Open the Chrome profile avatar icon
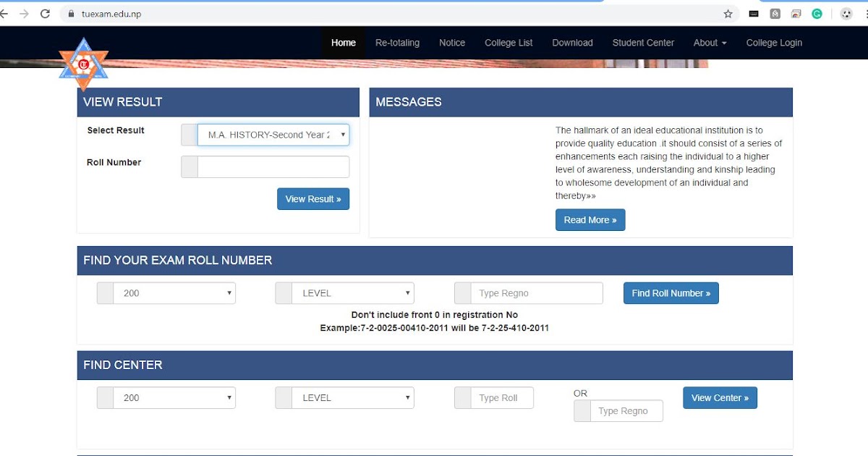This screenshot has width=868, height=456. [846, 14]
